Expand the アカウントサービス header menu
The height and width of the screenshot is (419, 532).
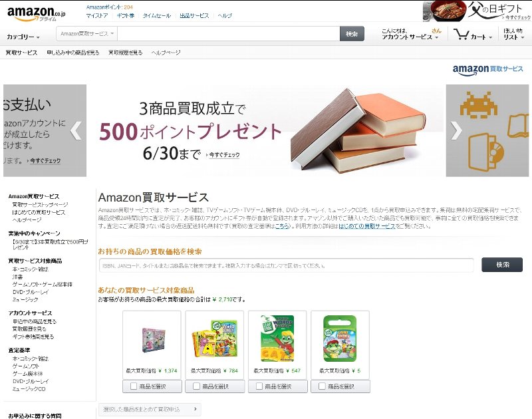410,37
